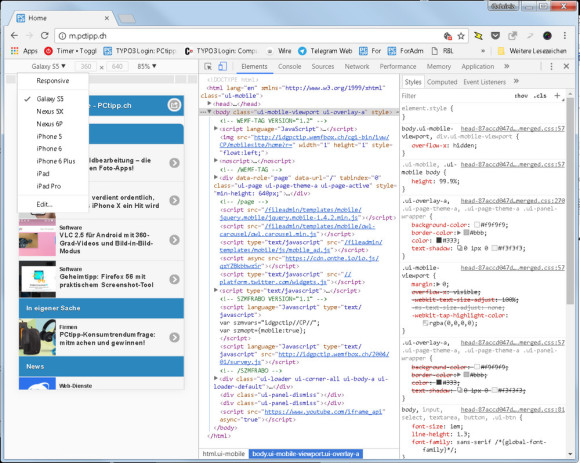Add new style rule plus icon
This screenshot has width=580, height=463.
[x=557, y=95]
